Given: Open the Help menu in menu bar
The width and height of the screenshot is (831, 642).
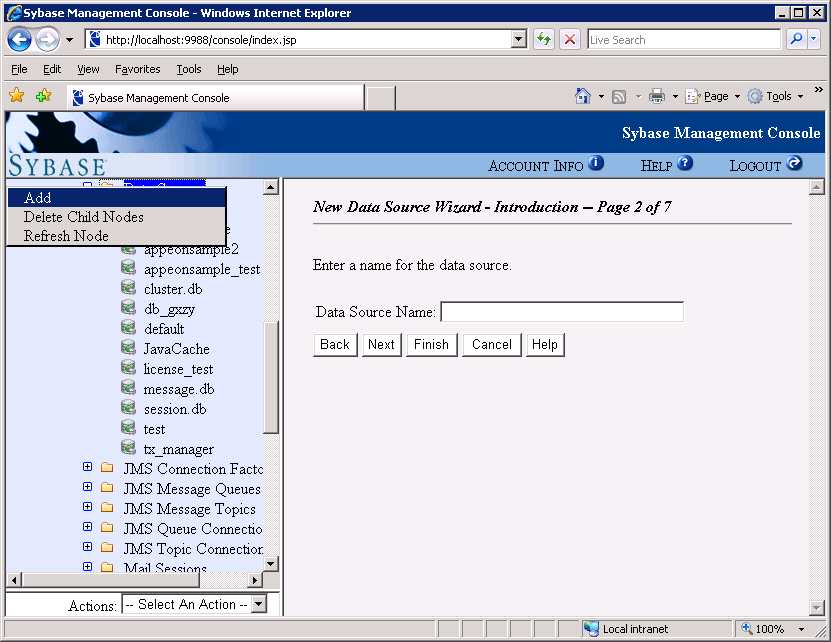Looking at the screenshot, I should (x=227, y=69).
